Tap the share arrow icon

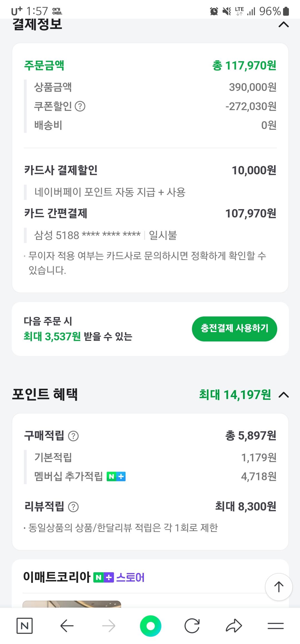tap(234, 626)
